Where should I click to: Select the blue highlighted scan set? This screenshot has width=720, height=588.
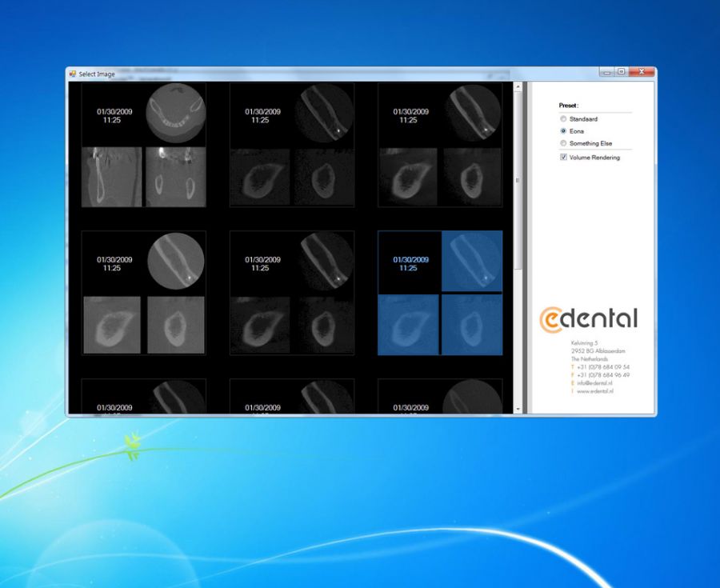click(x=440, y=293)
